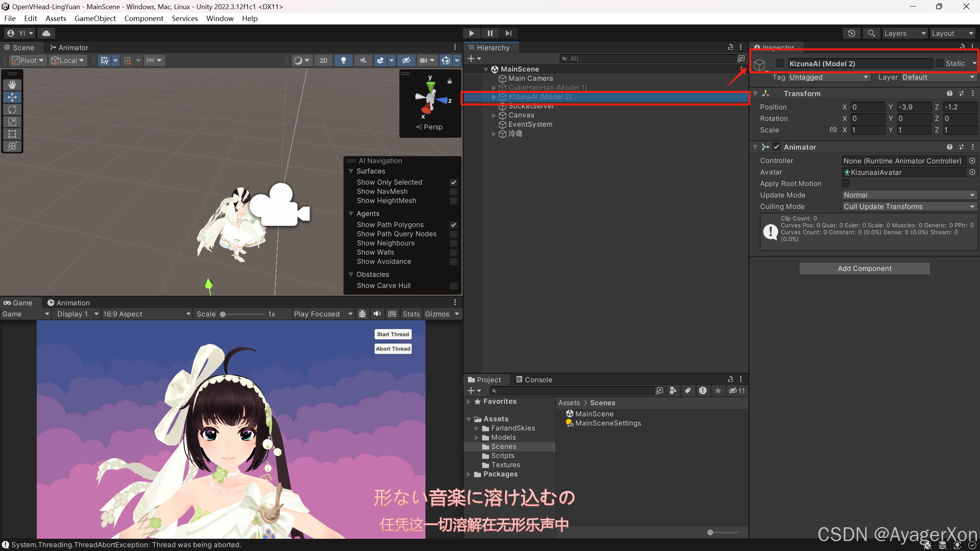Image resolution: width=980 pixels, height=551 pixels.
Task: Open the Tag Untagged dropdown
Action: point(829,77)
